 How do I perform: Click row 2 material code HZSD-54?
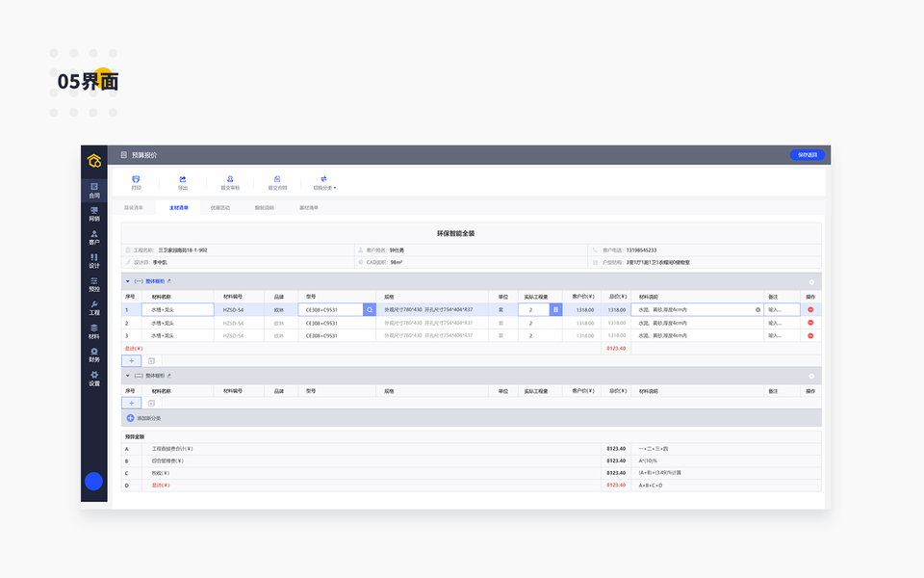pyautogui.click(x=233, y=324)
